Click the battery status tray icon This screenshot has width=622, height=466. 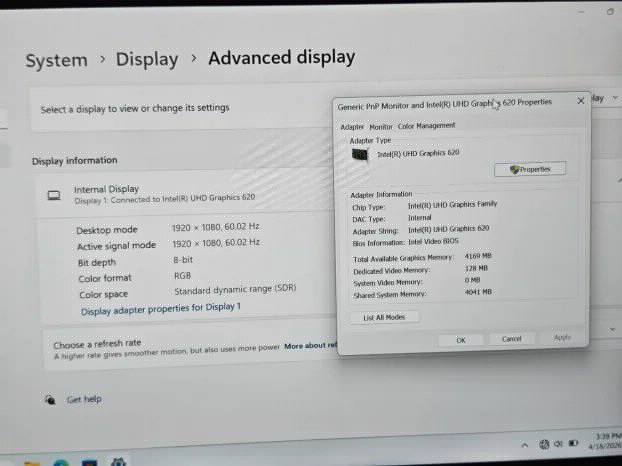click(x=573, y=443)
